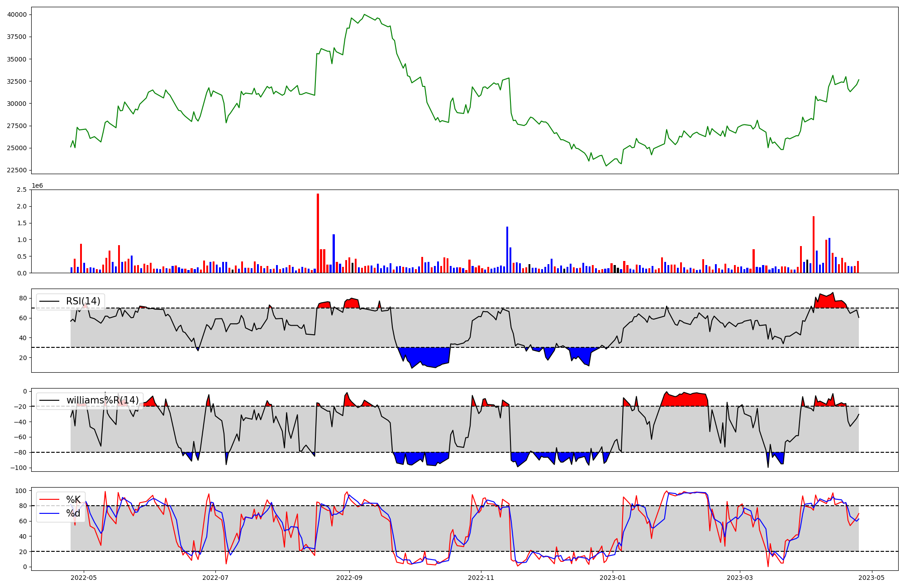
Task: Click the 1.0 volume axis label
Action: pos(22,240)
